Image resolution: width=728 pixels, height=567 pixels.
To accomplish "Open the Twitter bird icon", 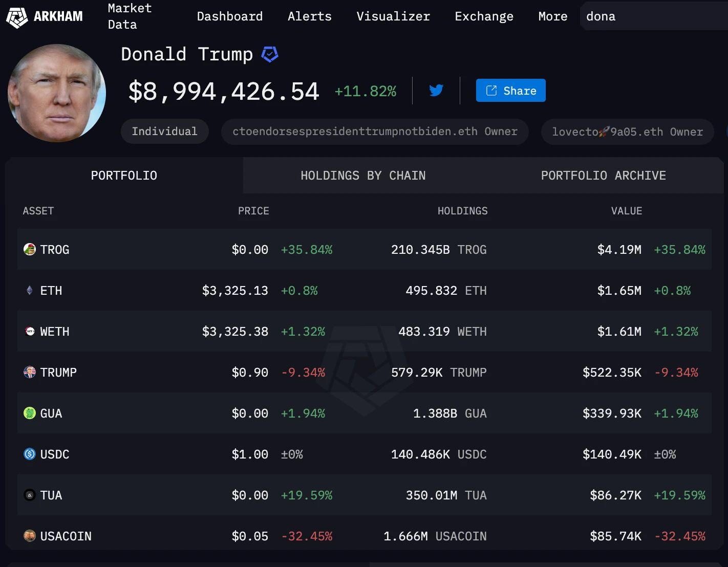I will point(436,90).
